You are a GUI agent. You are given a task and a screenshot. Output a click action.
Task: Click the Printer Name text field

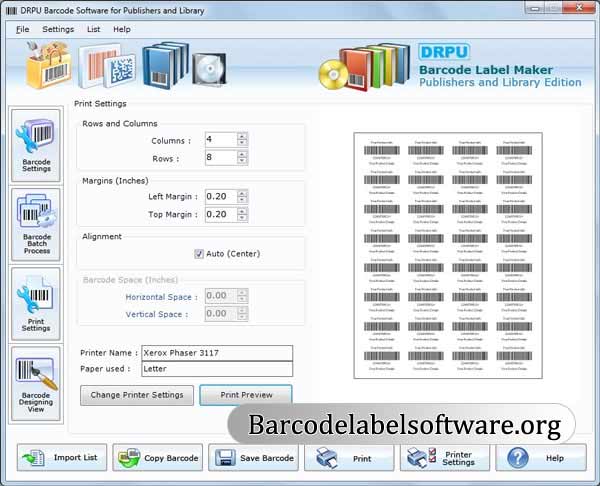tap(217, 353)
